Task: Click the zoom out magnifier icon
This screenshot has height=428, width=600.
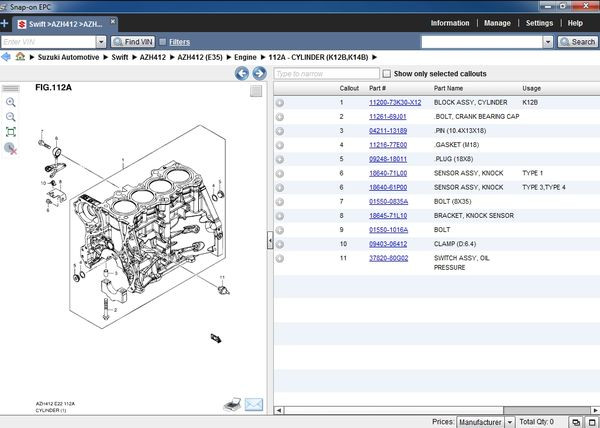Action: coord(11,116)
